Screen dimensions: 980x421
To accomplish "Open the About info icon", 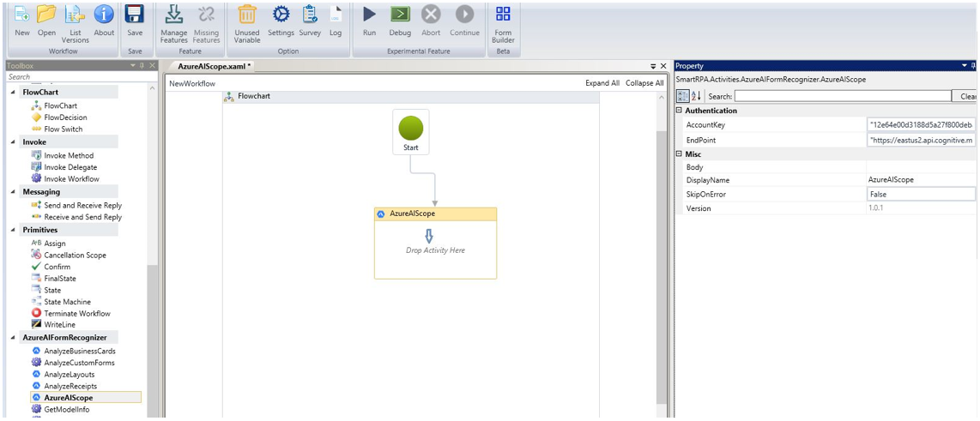I will click(104, 15).
